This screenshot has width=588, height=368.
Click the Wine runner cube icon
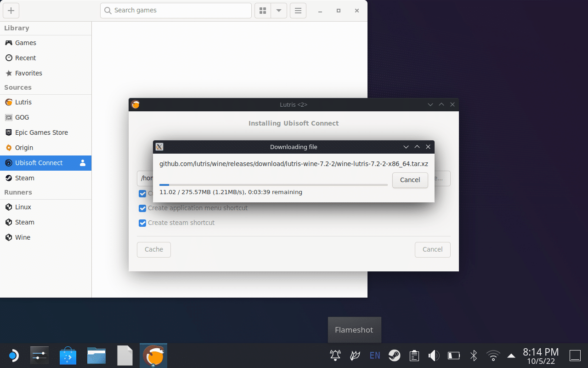coord(8,237)
